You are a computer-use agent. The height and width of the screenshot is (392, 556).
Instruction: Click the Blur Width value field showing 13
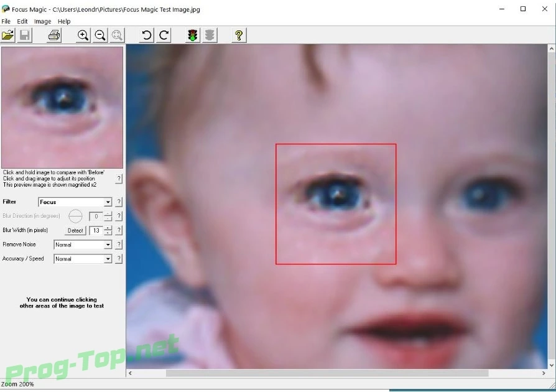(x=96, y=230)
